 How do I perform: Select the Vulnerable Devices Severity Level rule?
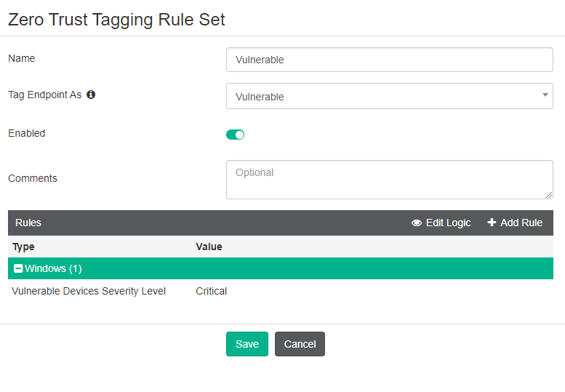(x=89, y=291)
